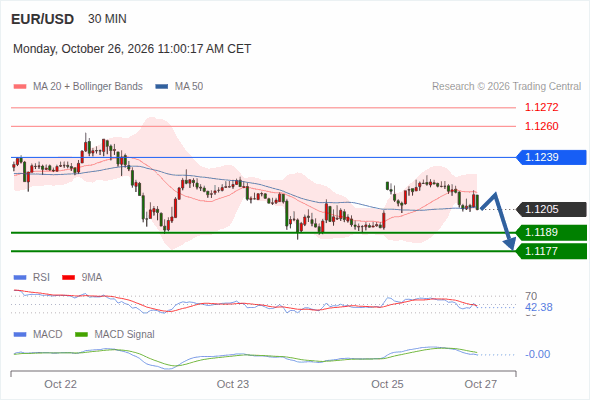
Task: Select the black 1.1205 current price tag
Action: pyautogui.click(x=551, y=209)
